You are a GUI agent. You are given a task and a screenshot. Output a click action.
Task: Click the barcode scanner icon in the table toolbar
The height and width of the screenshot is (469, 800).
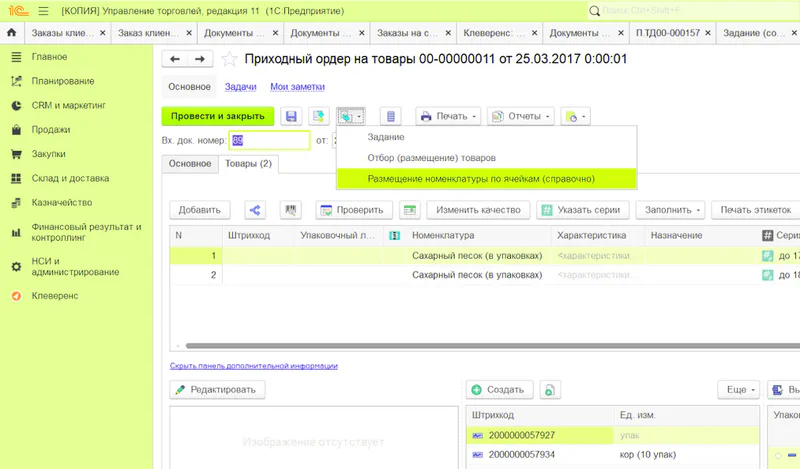coord(292,210)
